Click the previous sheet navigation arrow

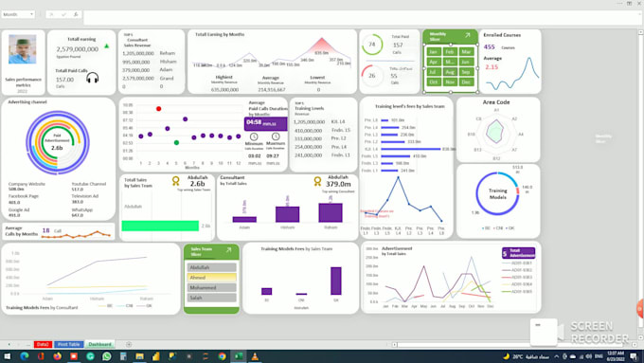(x=9, y=344)
